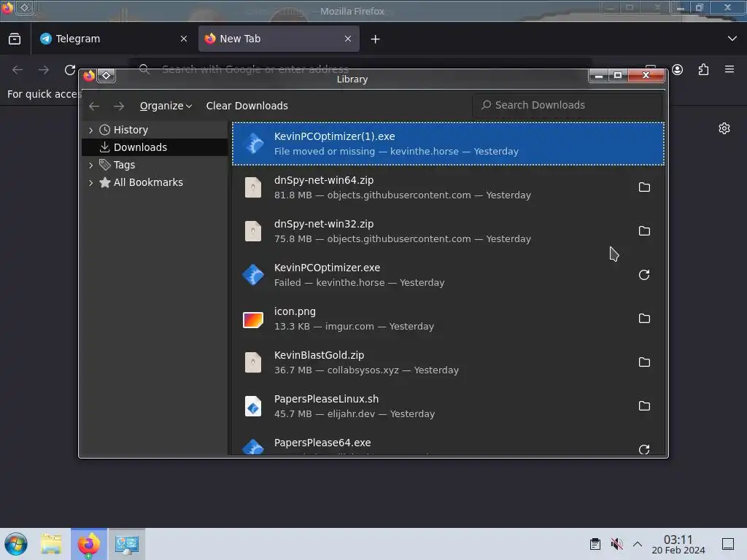This screenshot has height=560, width=747.
Task: Open the clipboard tray icon
Action: point(595,544)
